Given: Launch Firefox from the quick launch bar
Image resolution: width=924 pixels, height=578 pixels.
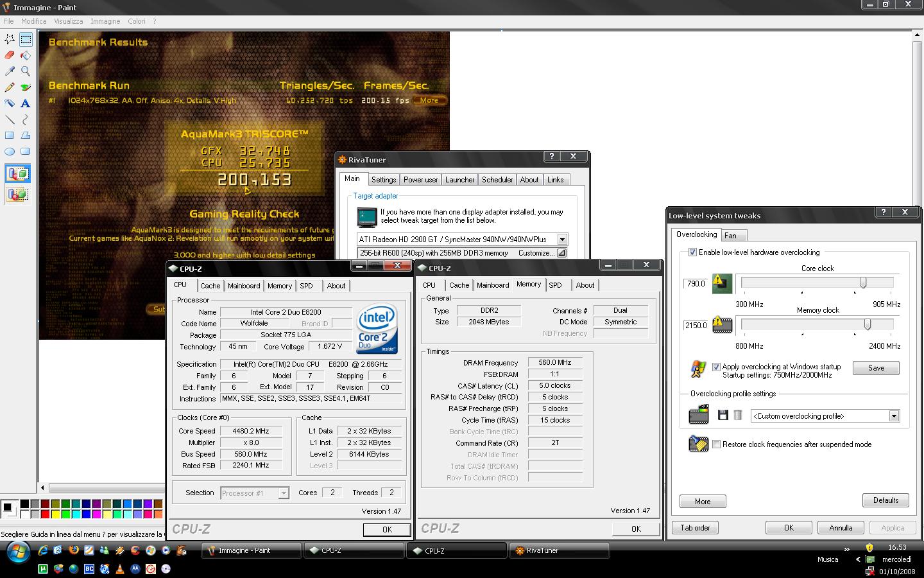Looking at the screenshot, I should click(73, 550).
